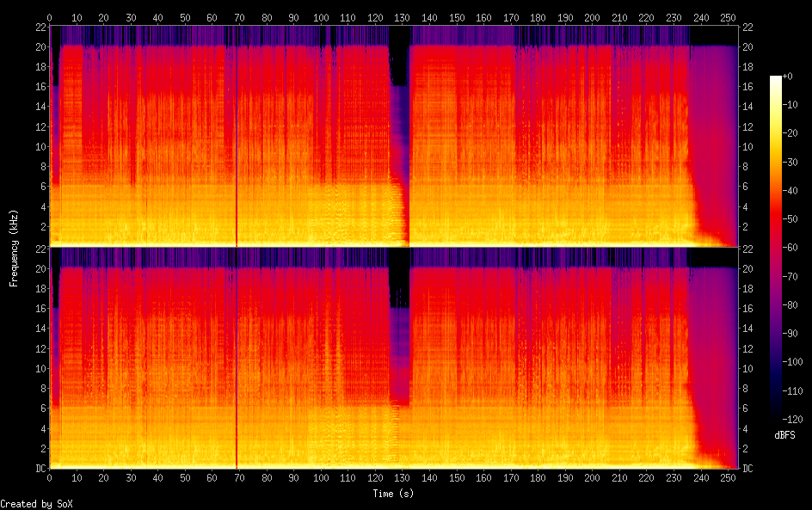Click the 250 tick on the bottom time axis

tap(729, 477)
